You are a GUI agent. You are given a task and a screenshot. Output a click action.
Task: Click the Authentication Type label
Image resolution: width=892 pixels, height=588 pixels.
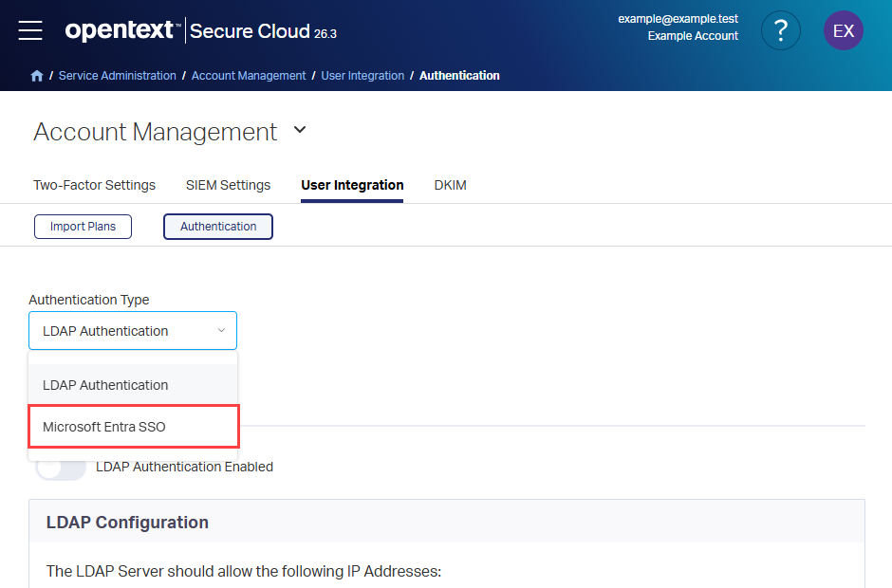(x=89, y=300)
